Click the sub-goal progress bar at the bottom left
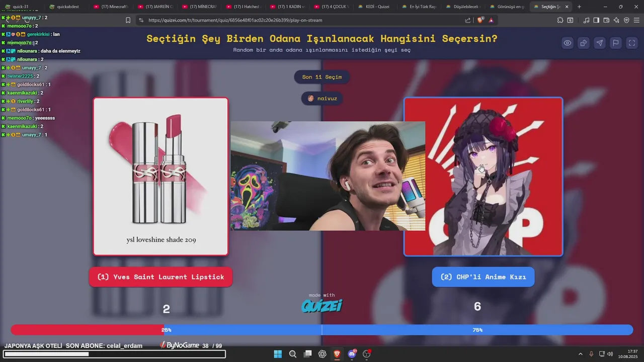644x362 pixels. point(115,354)
